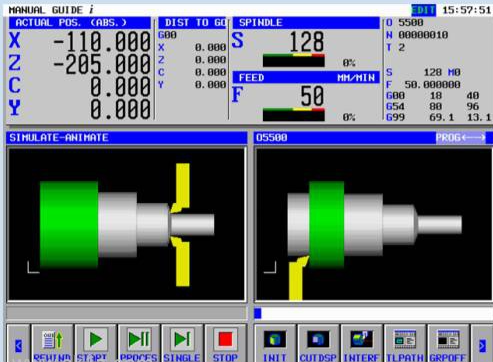Viewport: 493px width, 362px height.
Task: Click the PROG window switch arrow
Action: coord(461,138)
